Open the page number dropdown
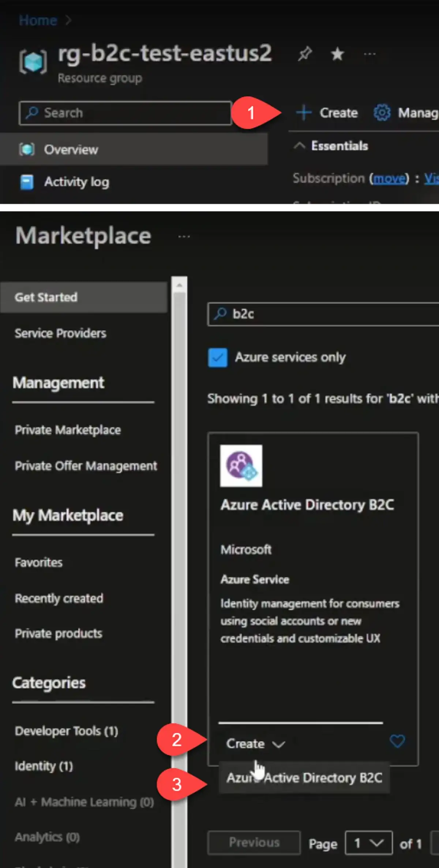This screenshot has width=439, height=868. click(368, 843)
